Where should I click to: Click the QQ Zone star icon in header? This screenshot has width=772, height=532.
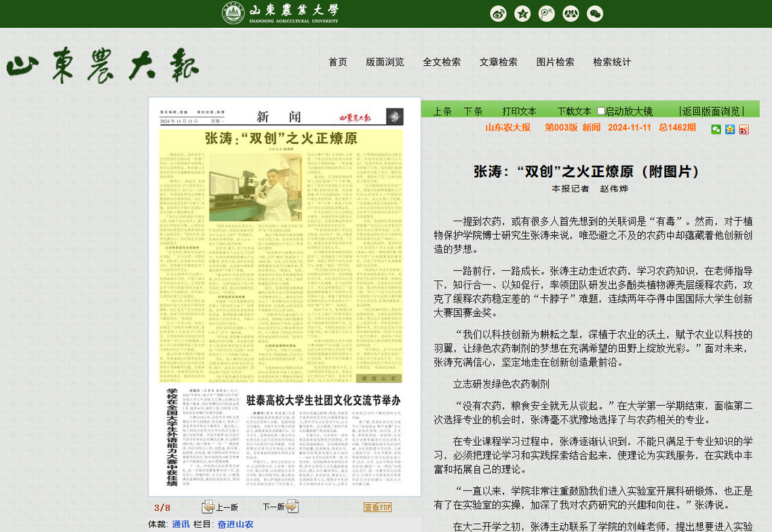pos(522,14)
